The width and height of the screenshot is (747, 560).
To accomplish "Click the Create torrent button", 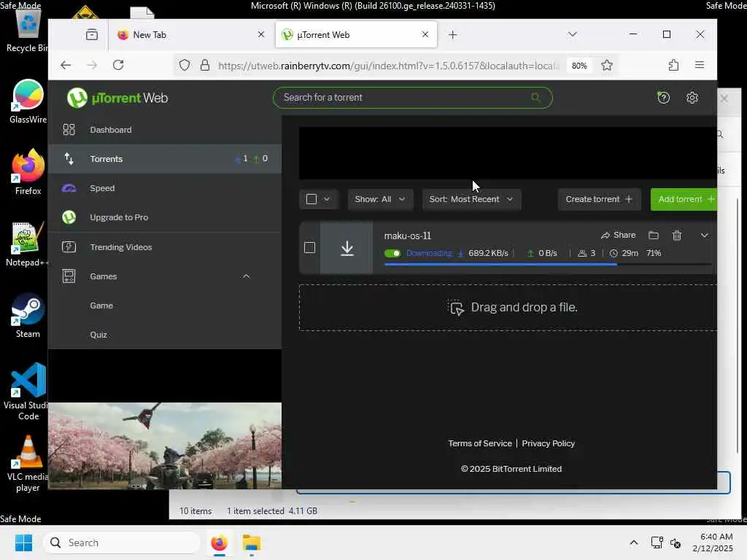I will [x=599, y=199].
